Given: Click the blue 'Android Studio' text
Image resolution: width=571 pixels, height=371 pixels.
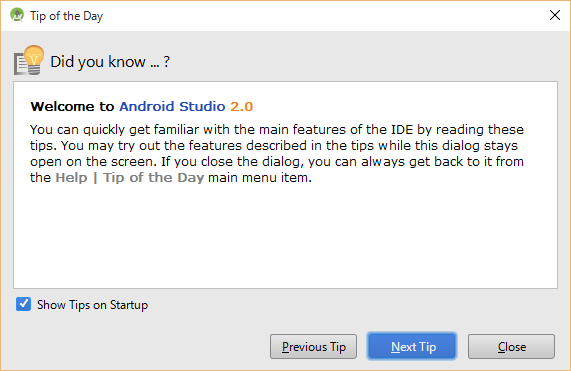Looking at the screenshot, I should [172, 106].
